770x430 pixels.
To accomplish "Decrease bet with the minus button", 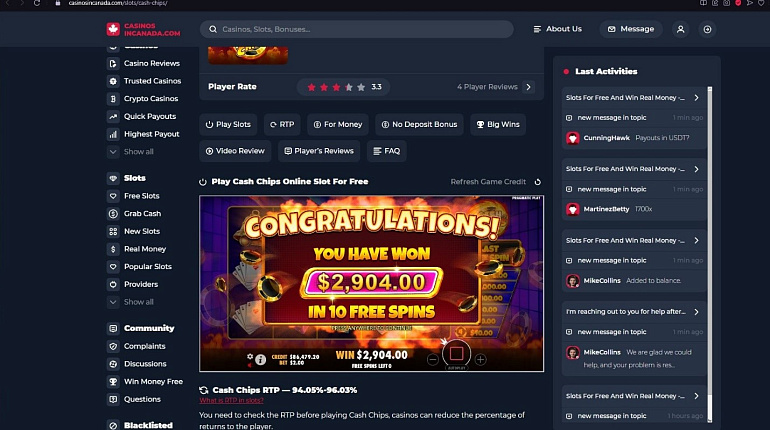I will tap(433, 360).
